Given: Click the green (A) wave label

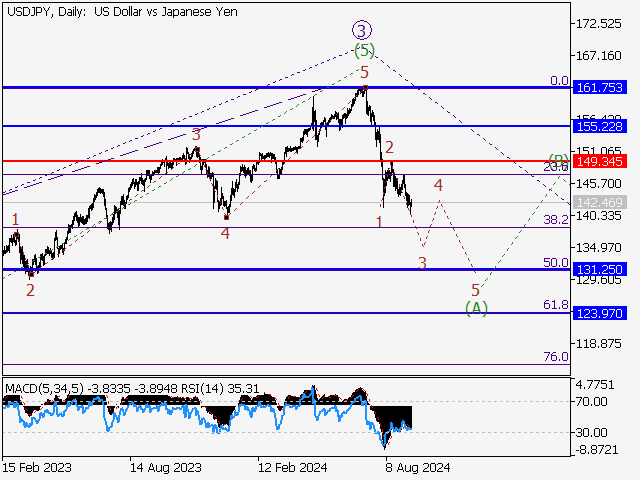Looking at the screenshot, I should 477,308.
